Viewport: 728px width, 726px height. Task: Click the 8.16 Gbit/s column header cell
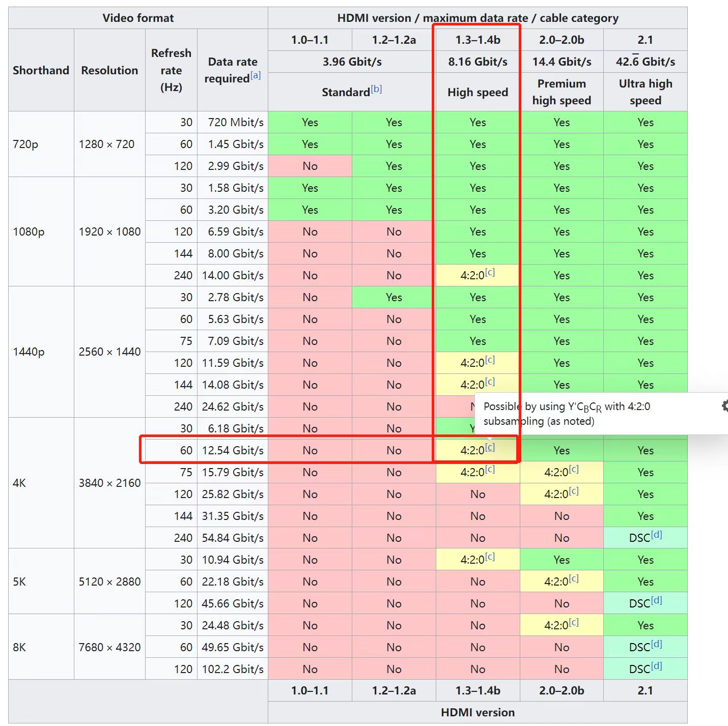[x=478, y=62]
